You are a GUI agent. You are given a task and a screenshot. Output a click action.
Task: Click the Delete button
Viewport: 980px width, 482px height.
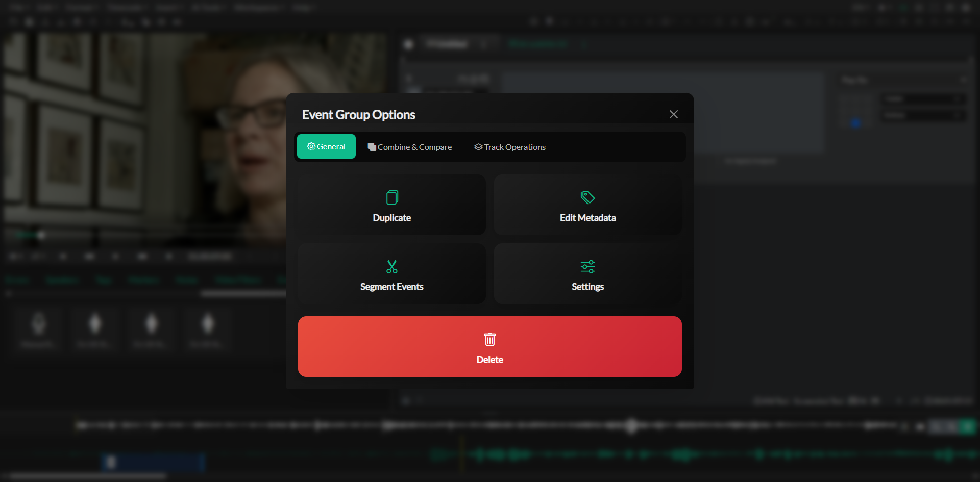(490, 347)
